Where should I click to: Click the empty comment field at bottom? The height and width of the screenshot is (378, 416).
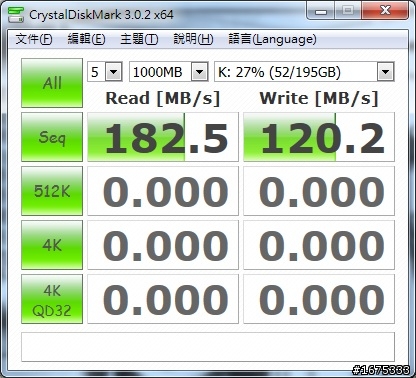pyautogui.click(x=208, y=347)
